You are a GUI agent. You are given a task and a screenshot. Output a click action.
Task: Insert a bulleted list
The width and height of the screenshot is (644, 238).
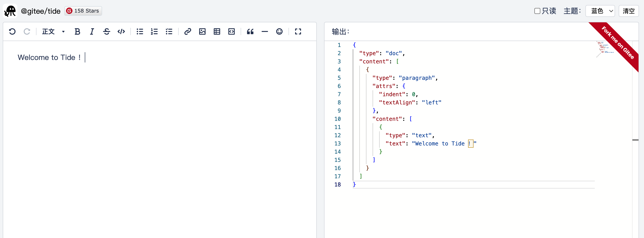(140, 31)
